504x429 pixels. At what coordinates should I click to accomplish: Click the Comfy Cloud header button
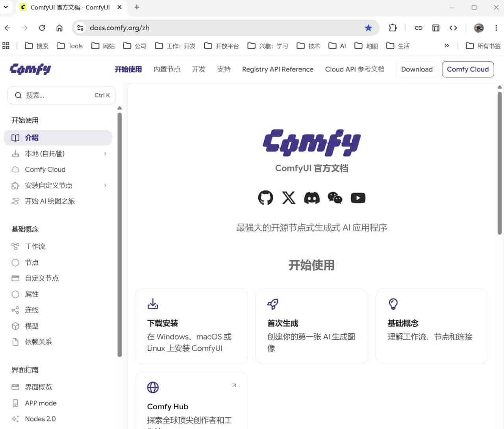point(468,69)
